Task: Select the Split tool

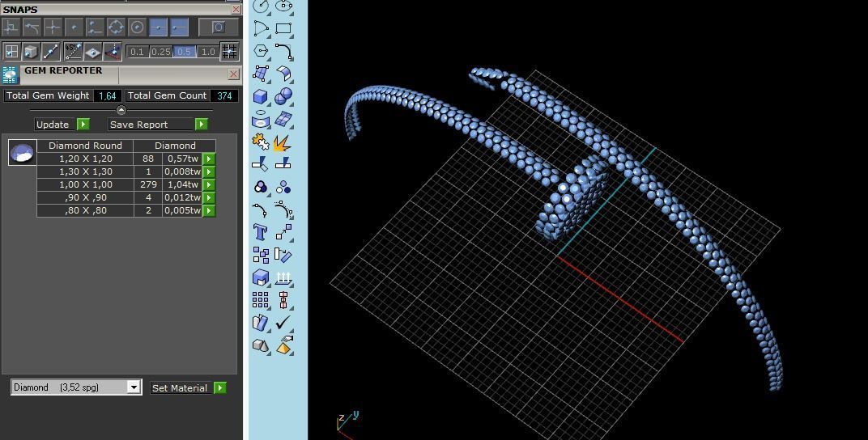Action: click(x=283, y=163)
